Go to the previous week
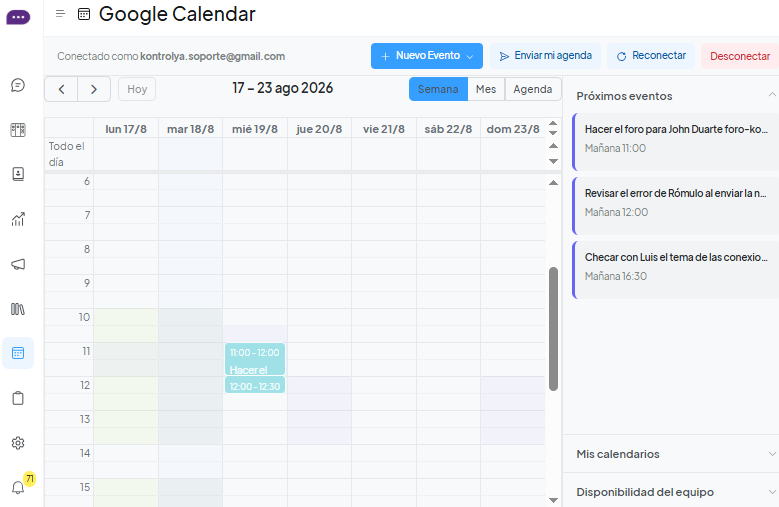 (x=62, y=89)
